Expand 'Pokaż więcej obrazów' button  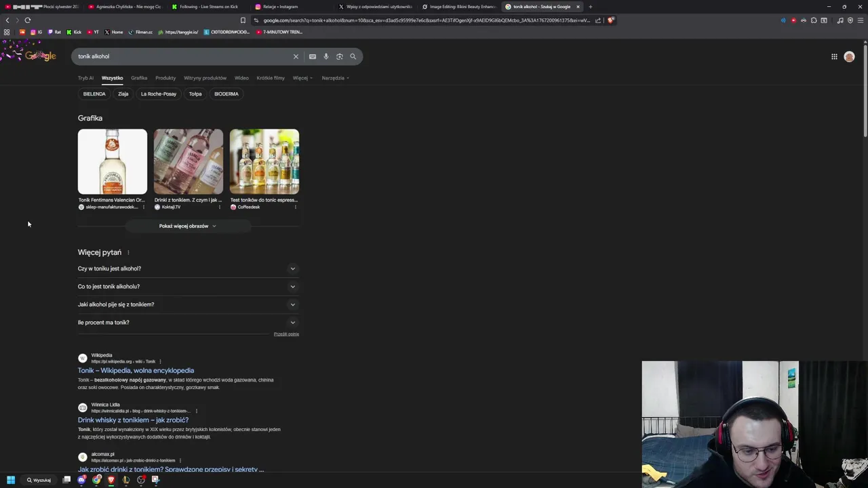tap(188, 226)
